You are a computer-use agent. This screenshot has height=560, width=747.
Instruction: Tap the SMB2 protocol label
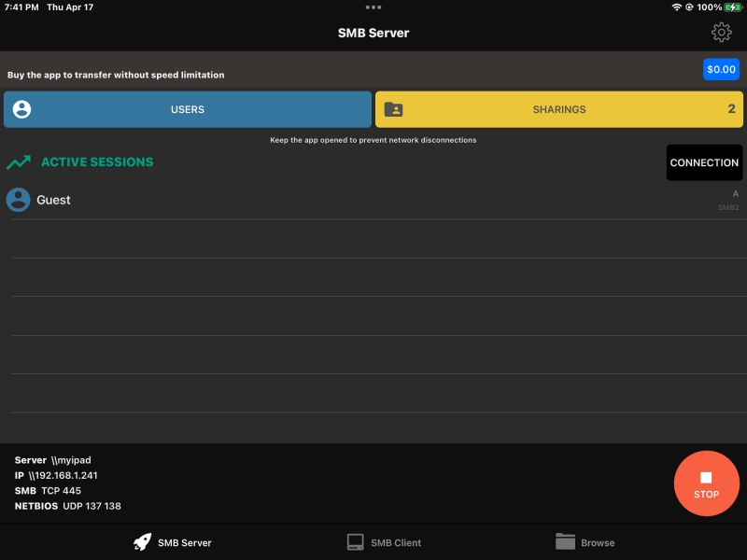click(x=728, y=207)
